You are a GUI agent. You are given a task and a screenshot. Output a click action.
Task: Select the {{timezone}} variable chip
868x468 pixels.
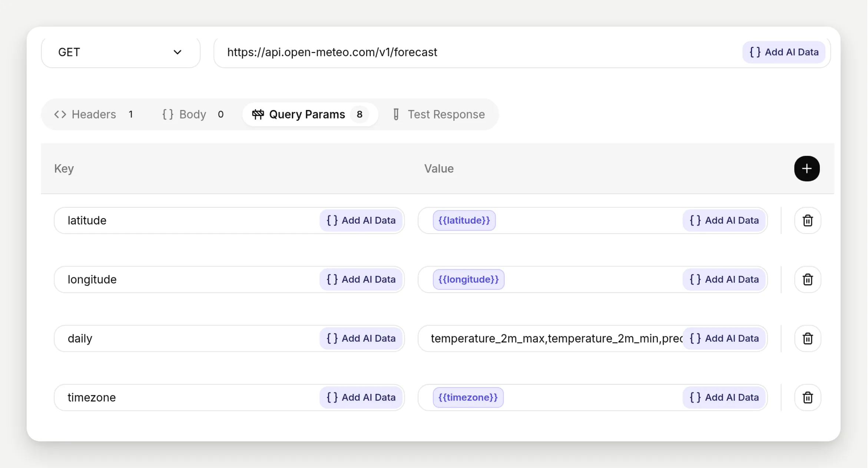pos(468,397)
